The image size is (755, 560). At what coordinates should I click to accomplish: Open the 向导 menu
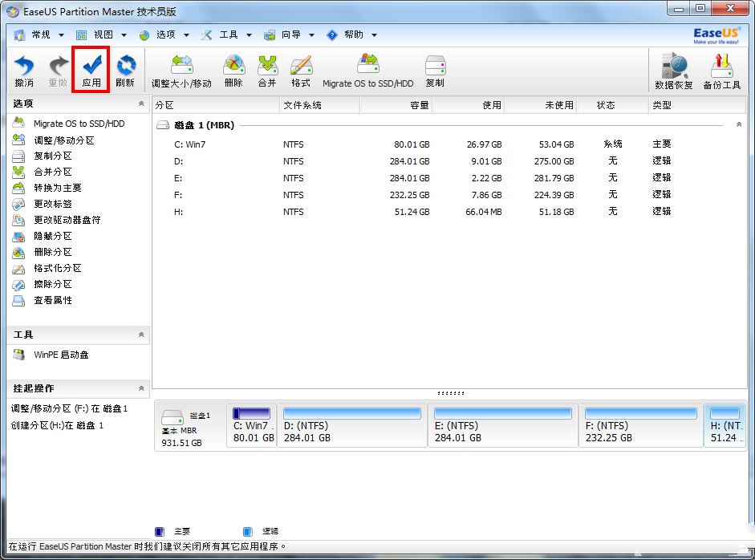(x=290, y=34)
